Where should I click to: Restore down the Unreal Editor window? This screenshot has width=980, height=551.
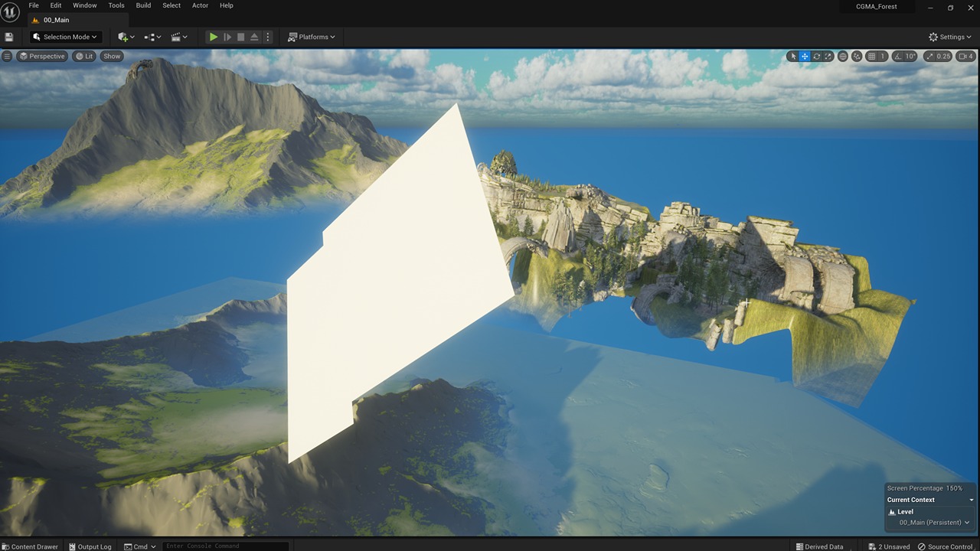coord(950,8)
